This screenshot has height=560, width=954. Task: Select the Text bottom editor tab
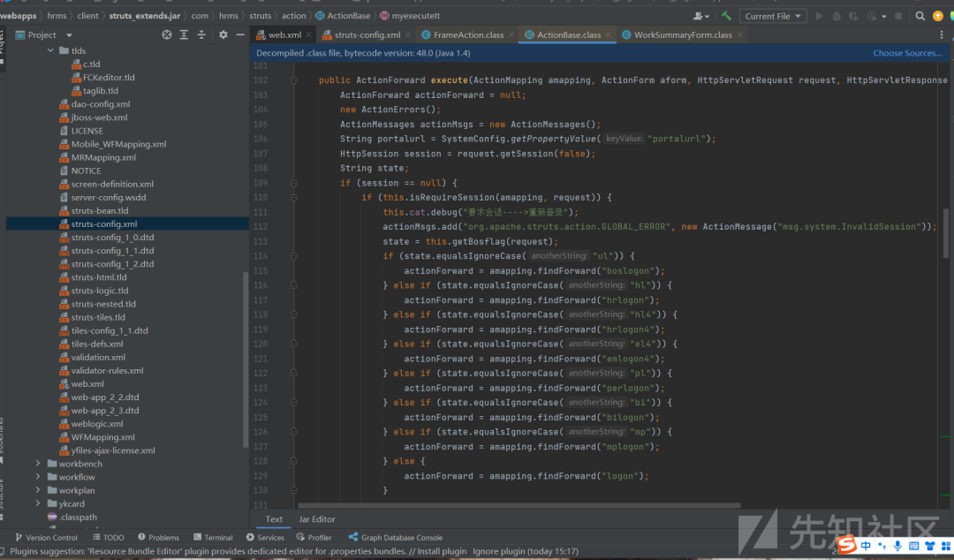coord(274,519)
